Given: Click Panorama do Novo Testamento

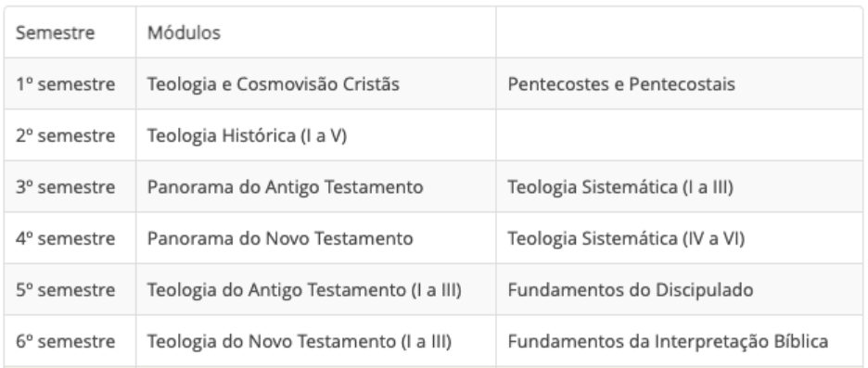Looking at the screenshot, I should tap(280, 238).
